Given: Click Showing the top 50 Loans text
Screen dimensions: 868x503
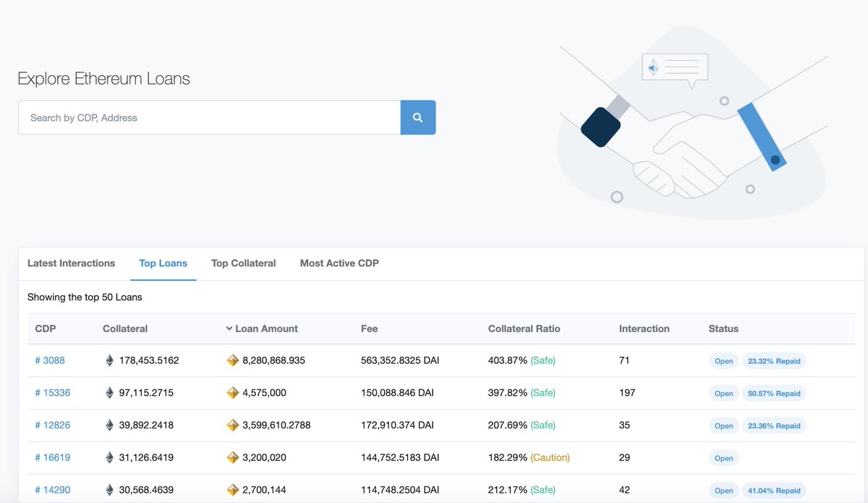Looking at the screenshot, I should 85,297.
